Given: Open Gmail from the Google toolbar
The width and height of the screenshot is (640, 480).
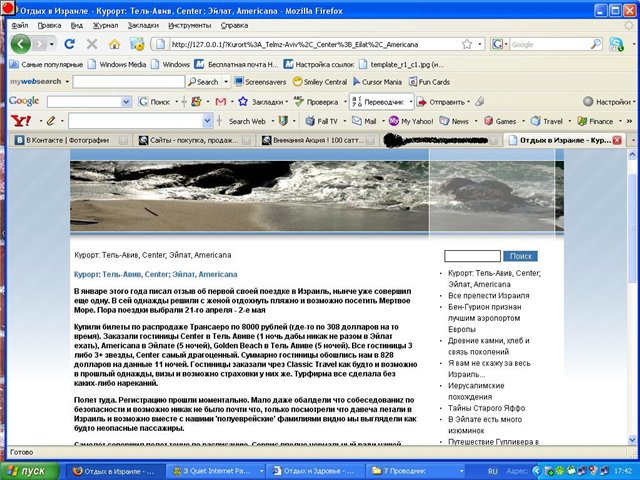Looking at the screenshot, I should click(x=220, y=101).
